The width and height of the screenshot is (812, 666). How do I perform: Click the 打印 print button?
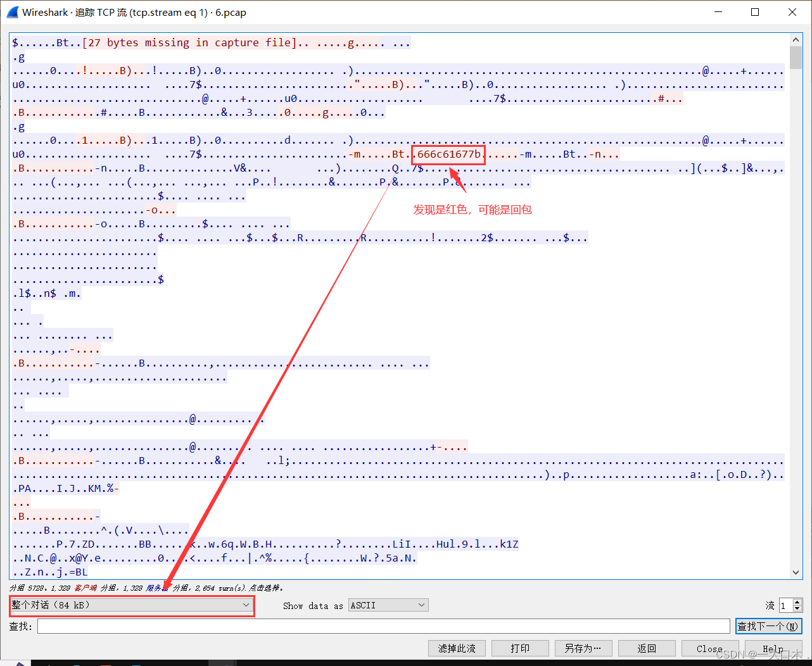(520, 648)
